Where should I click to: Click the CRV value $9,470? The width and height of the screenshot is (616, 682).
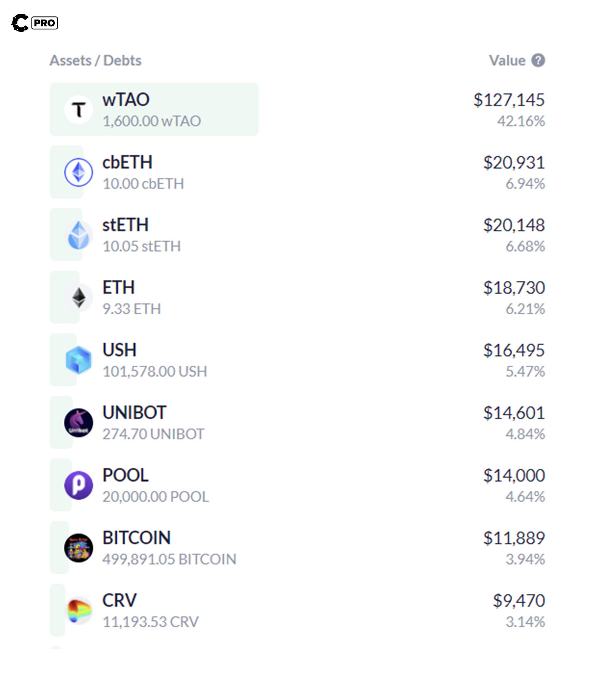(x=519, y=601)
